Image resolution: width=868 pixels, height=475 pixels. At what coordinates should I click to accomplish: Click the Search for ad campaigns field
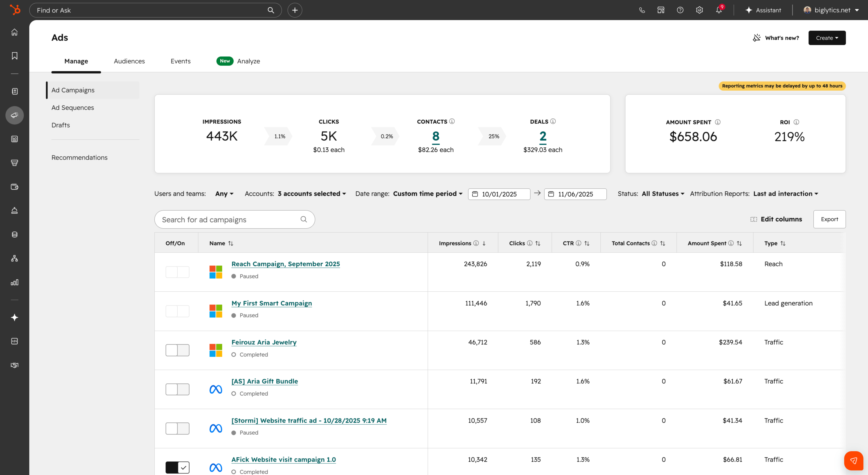click(235, 219)
